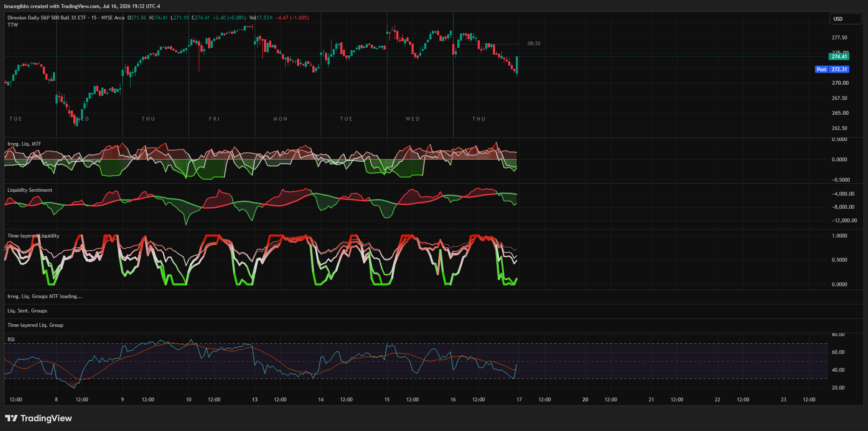Click the 270.00 price axis value
The width and height of the screenshot is (868, 431).
(x=840, y=83)
